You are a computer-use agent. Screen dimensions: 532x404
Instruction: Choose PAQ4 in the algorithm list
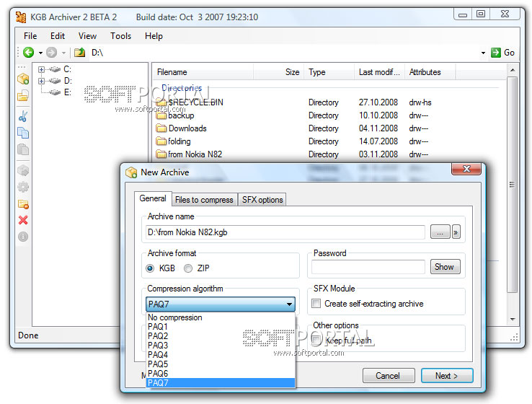(x=221, y=355)
